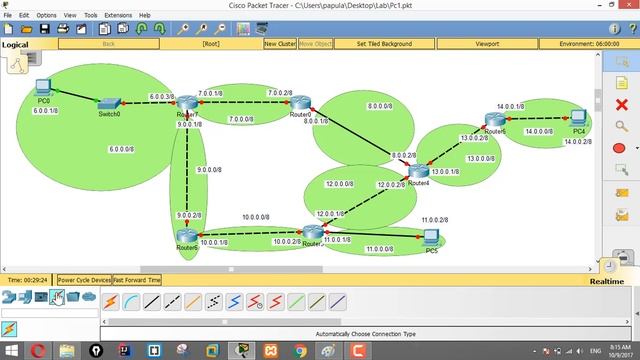
Task: Zoom out with the minus magnifier
Action: [220, 29]
